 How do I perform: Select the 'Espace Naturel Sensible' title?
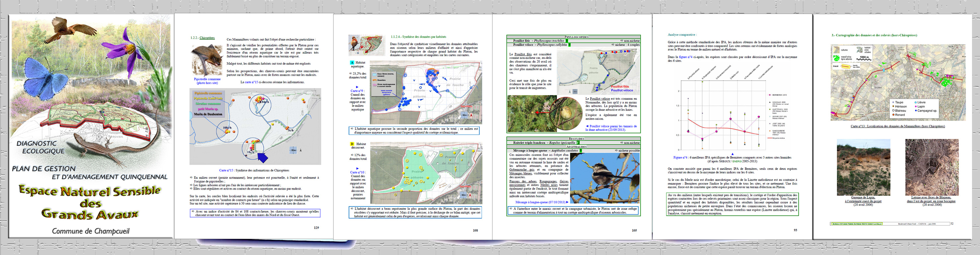tap(90, 190)
